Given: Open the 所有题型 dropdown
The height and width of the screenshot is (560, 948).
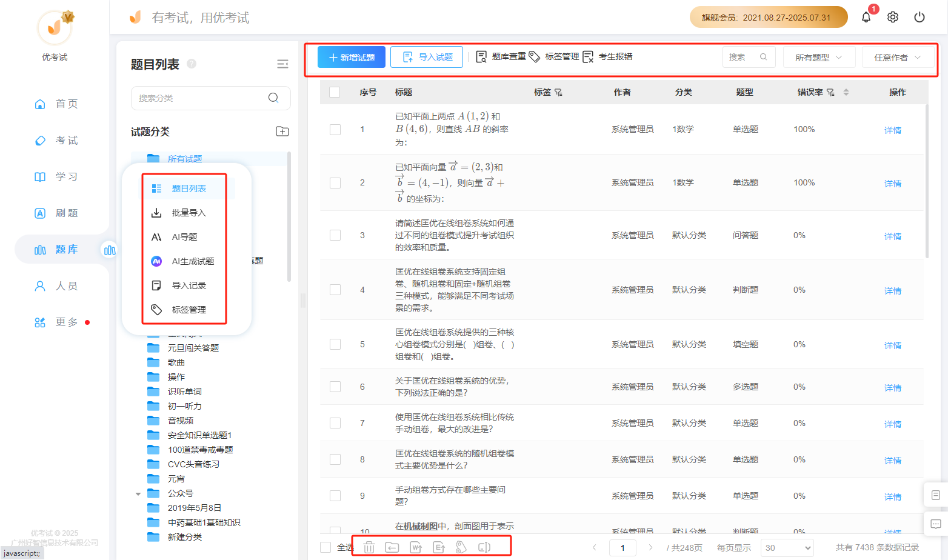Looking at the screenshot, I should [x=819, y=57].
